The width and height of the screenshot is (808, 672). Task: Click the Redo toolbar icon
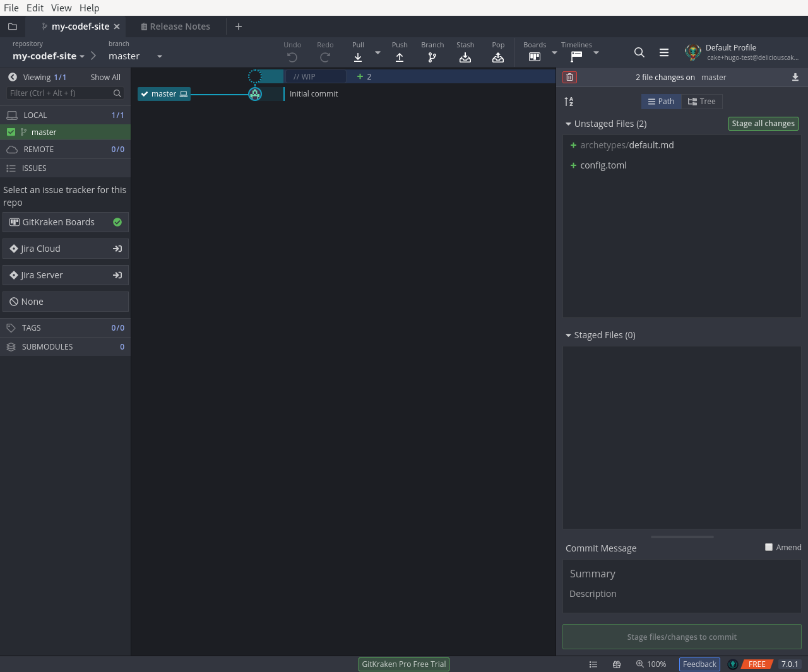[325, 57]
